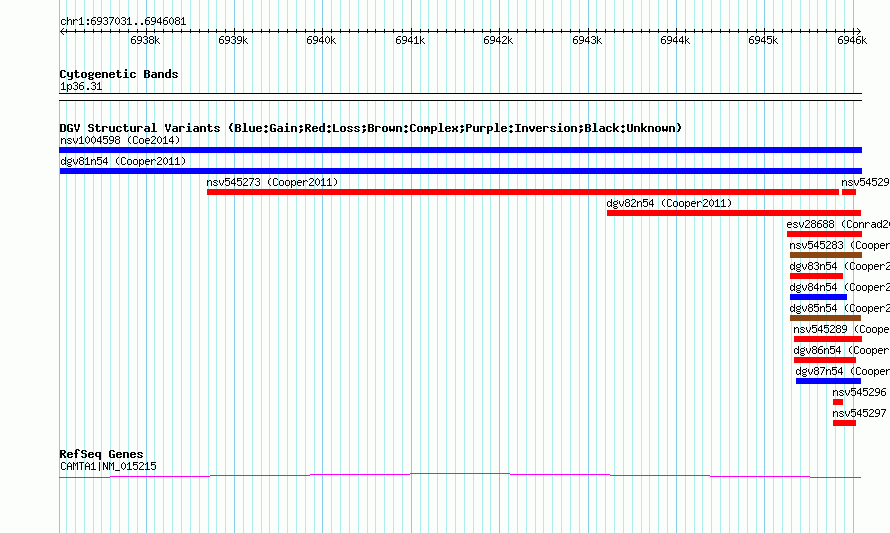Click the 6945k ruler label
890x533 pixels.
click(x=763, y=40)
